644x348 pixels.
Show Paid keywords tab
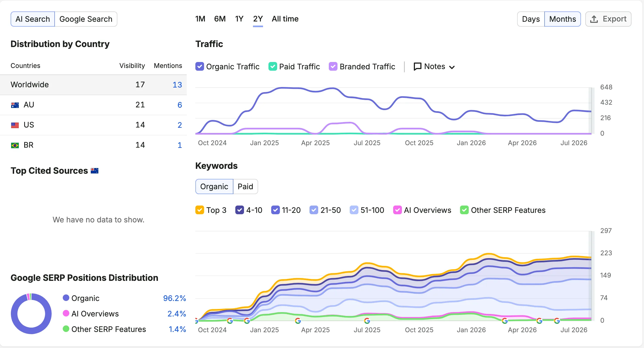tap(245, 187)
